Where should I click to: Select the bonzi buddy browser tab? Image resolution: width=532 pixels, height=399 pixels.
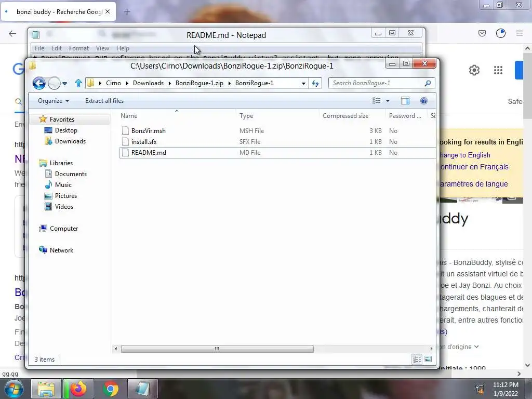coord(58,12)
